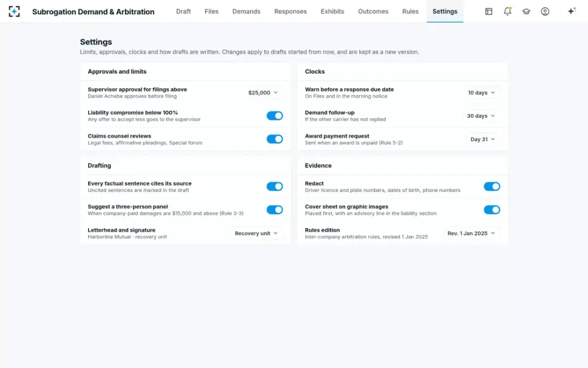Click the graduation cap learning icon

click(x=526, y=11)
